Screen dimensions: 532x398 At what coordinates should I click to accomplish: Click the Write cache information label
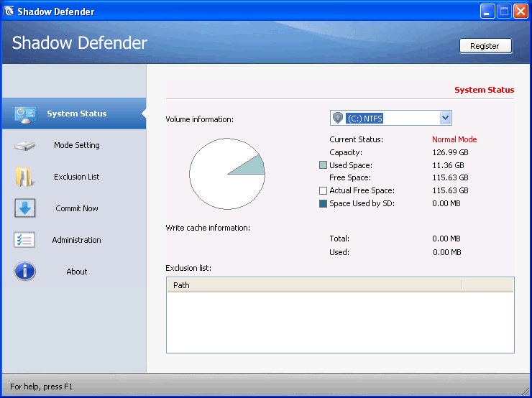(208, 228)
